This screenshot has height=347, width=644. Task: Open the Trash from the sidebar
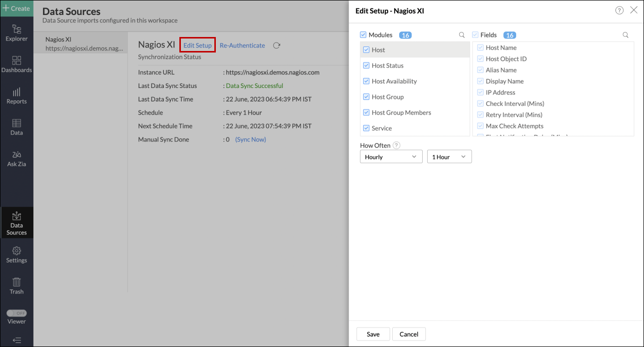tap(16, 285)
